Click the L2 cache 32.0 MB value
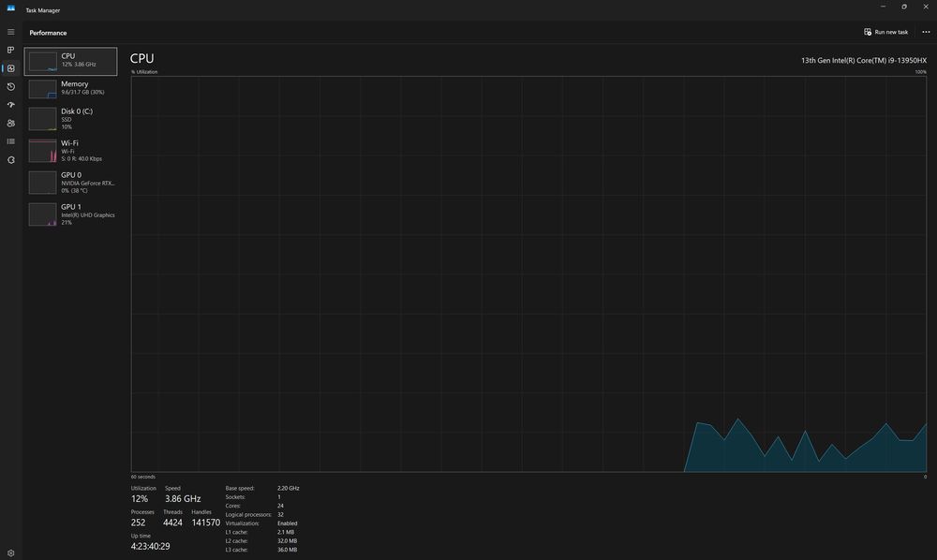This screenshot has height=560, width=937. 287,541
